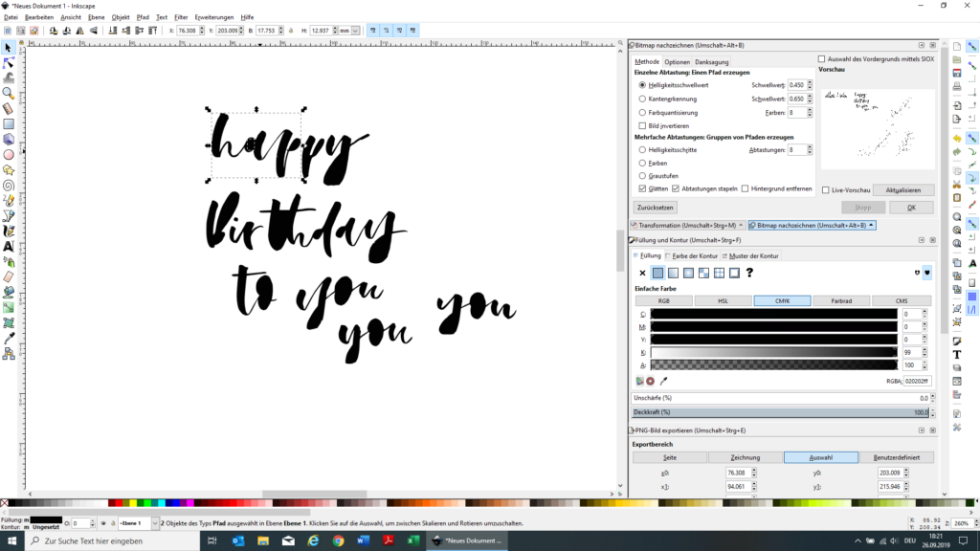
Task: Toggle the Live-Vorschau checkbox
Action: click(x=826, y=190)
